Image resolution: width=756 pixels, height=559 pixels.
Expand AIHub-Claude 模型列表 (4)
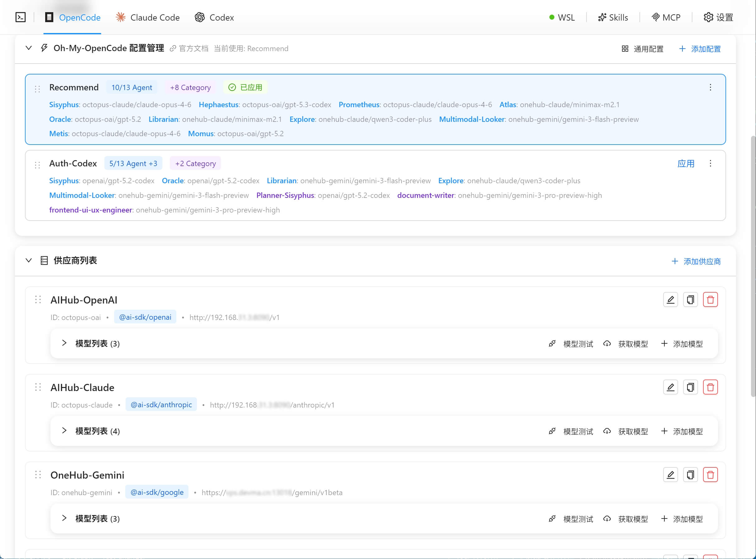(64, 431)
